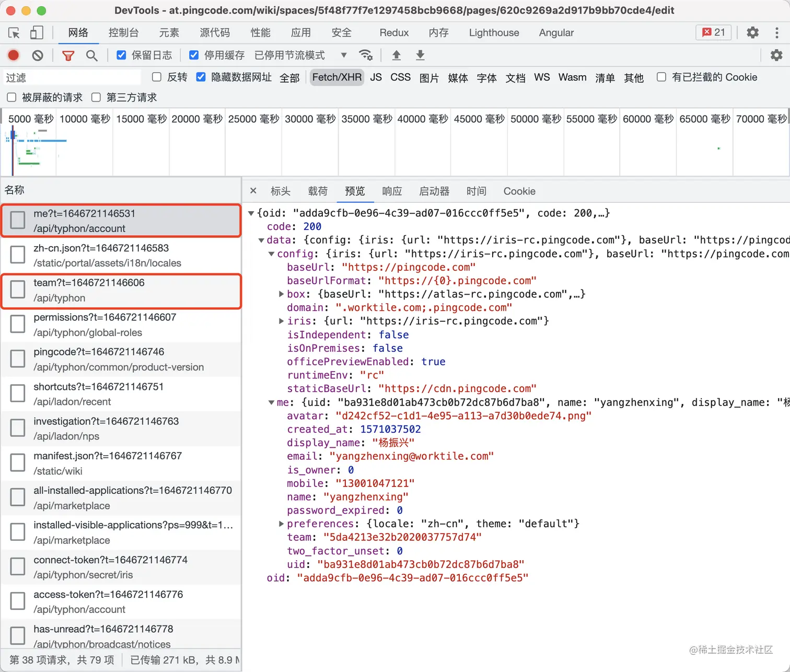Viewport: 790px width, 672px height.
Task: Filter requests by Fetch/XHR
Action: click(337, 77)
